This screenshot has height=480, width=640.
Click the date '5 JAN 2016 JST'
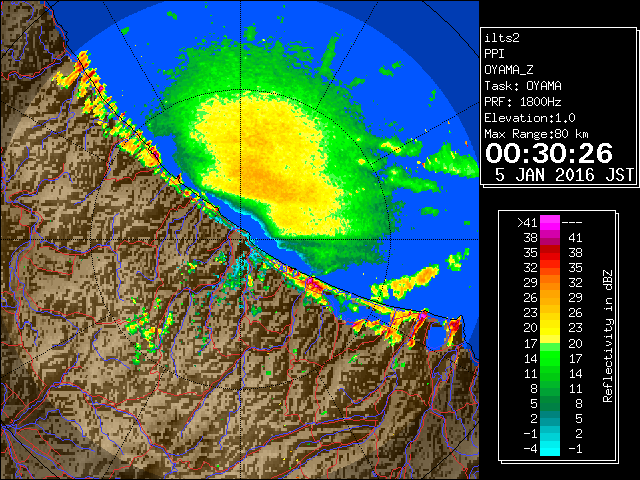pyautogui.click(x=564, y=175)
